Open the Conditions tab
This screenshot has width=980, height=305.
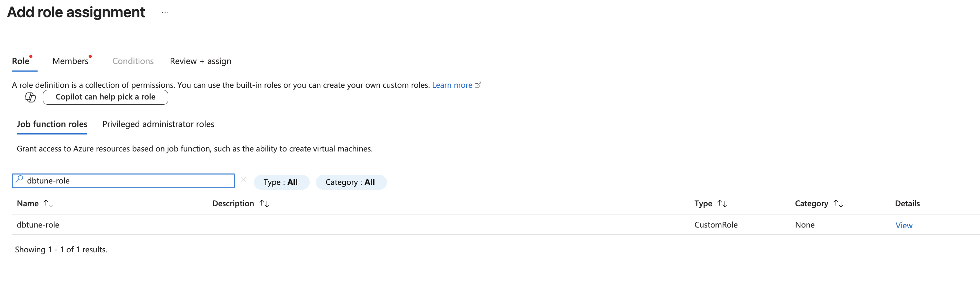click(133, 61)
